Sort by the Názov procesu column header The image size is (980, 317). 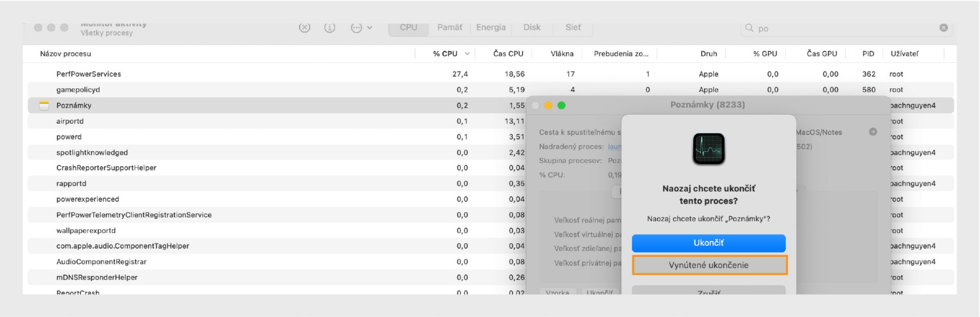(x=66, y=54)
